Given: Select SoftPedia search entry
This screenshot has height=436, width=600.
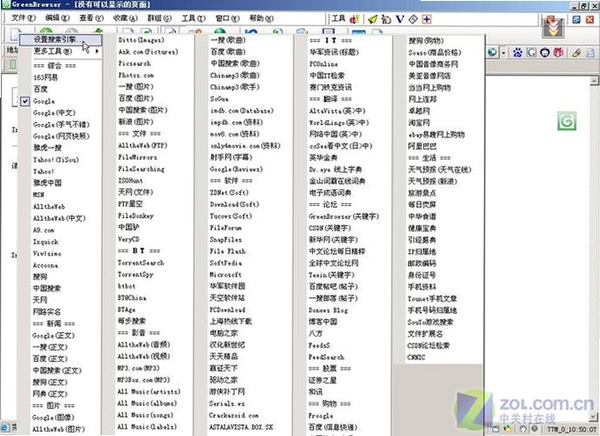Looking at the screenshot, I should tap(226, 263).
